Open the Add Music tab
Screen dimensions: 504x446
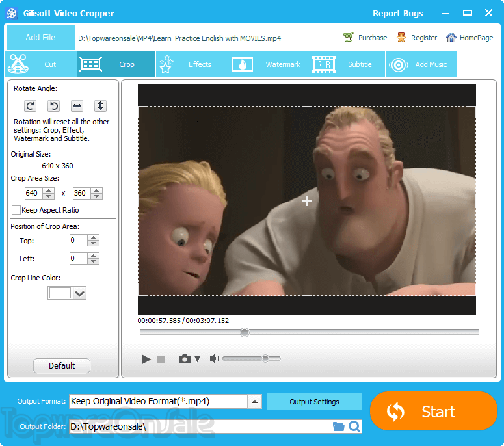tap(421, 64)
